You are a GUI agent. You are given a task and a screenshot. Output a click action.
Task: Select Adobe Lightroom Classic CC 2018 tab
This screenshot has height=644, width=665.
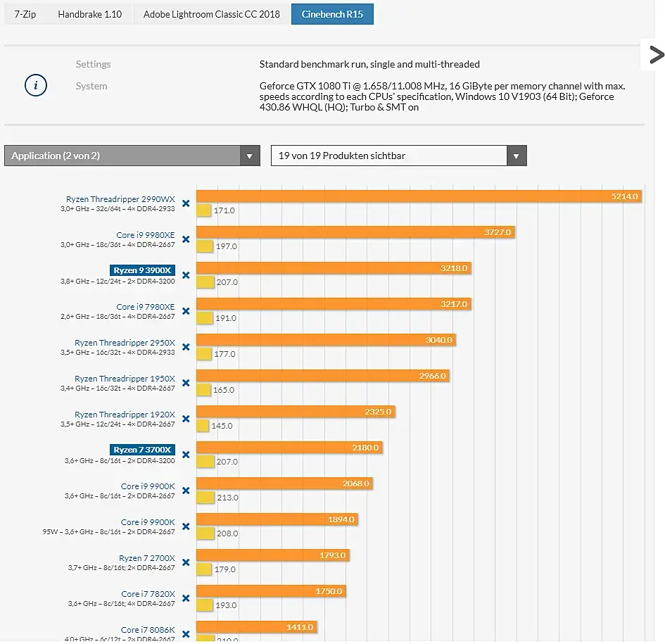pyautogui.click(x=211, y=13)
